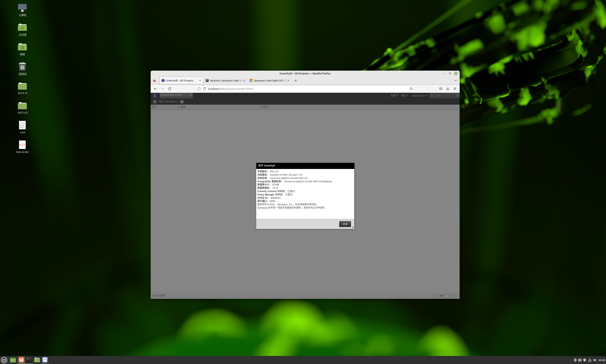Open the 主目录 home folder icon
This screenshot has width=606, height=364.
pos(22,29)
